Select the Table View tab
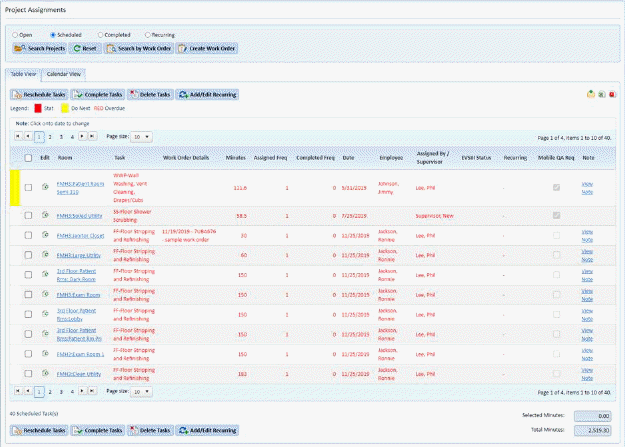The width and height of the screenshot is (625, 447). pos(24,74)
